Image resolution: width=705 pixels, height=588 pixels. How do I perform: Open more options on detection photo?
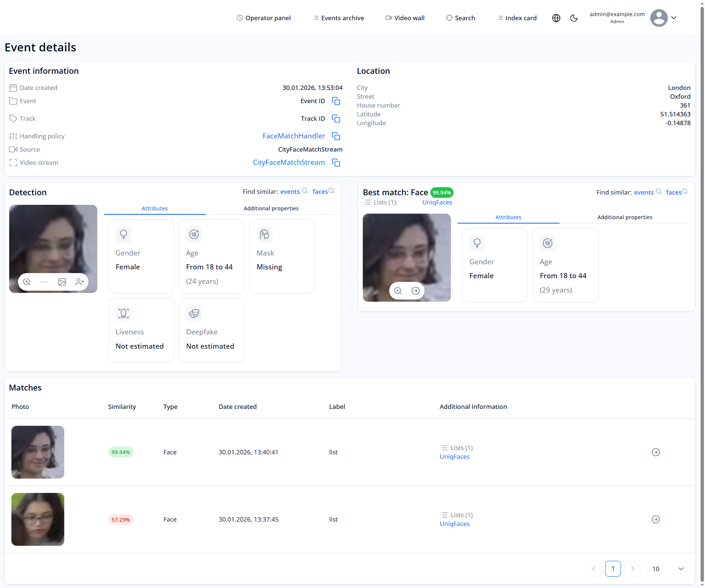point(44,282)
